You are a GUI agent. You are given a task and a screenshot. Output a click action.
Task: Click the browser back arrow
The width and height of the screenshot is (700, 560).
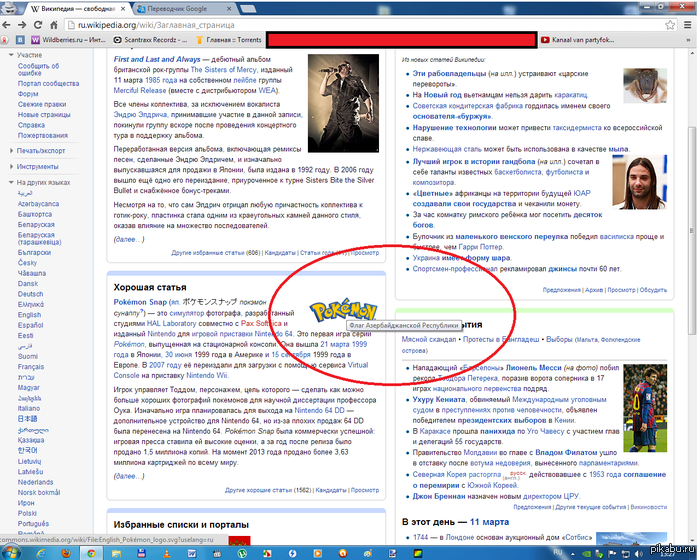(11, 24)
